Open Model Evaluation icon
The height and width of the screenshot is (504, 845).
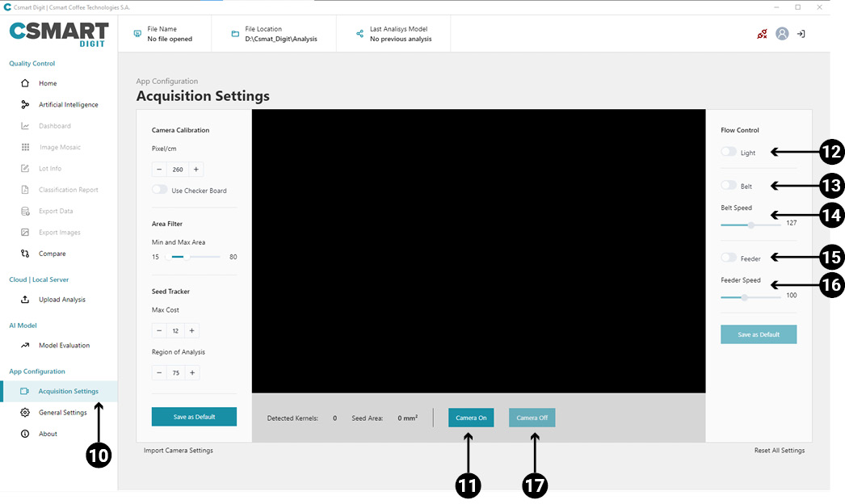pyautogui.click(x=25, y=346)
